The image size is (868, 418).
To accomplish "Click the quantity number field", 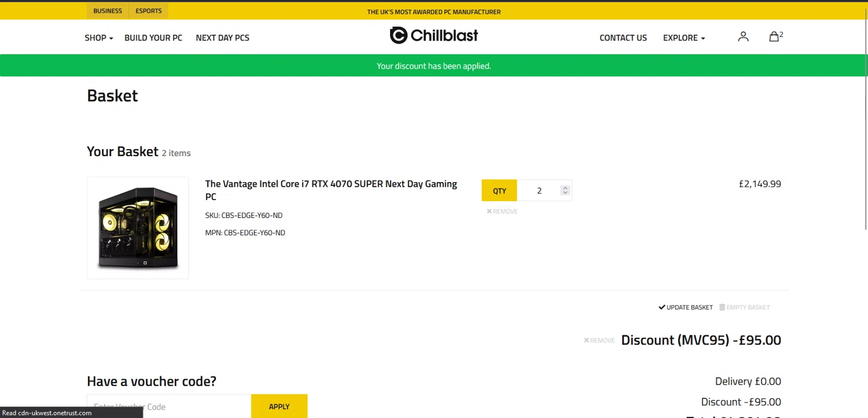I will [539, 191].
